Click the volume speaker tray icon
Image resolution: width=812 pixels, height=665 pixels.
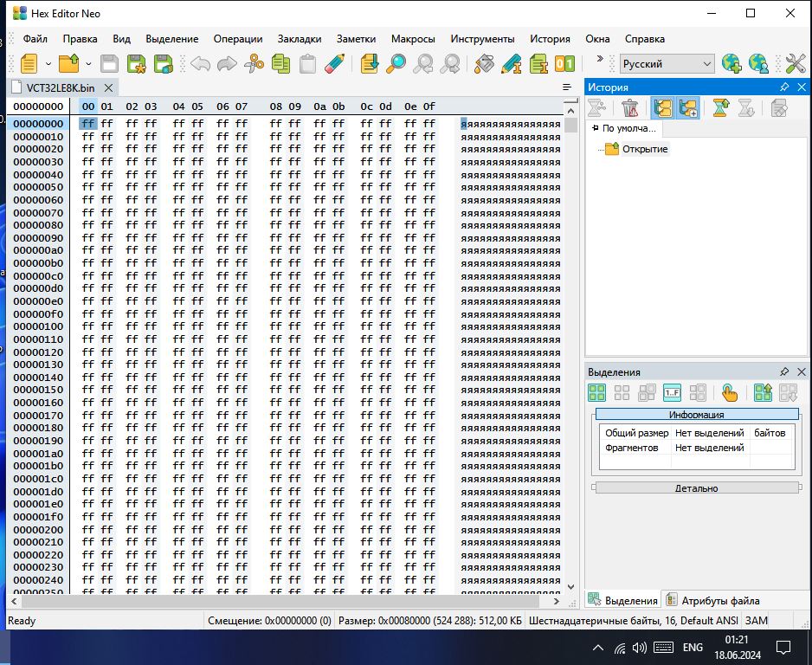tap(640, 648)
